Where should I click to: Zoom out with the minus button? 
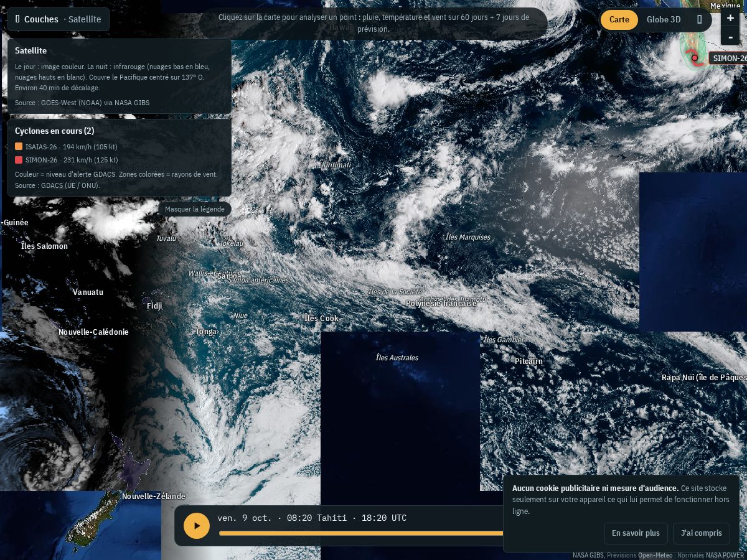pyautogui.click(x=730, y=36)
